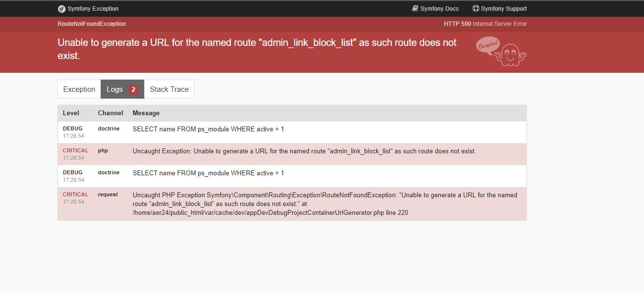Click the Uncaught Exception php message
This screenshot has height=292, width=644.
[x=304, y=151]
